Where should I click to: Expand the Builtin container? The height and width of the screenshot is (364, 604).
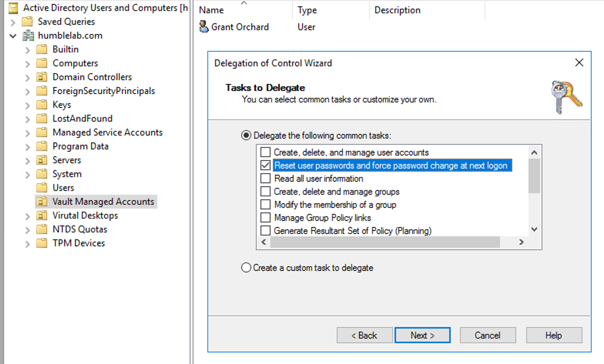point(27,50)
